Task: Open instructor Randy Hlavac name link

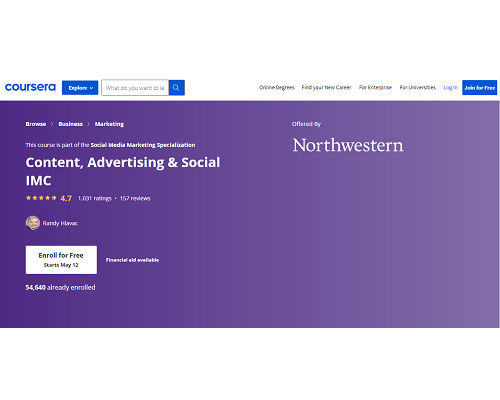Action: coord(60,223)
